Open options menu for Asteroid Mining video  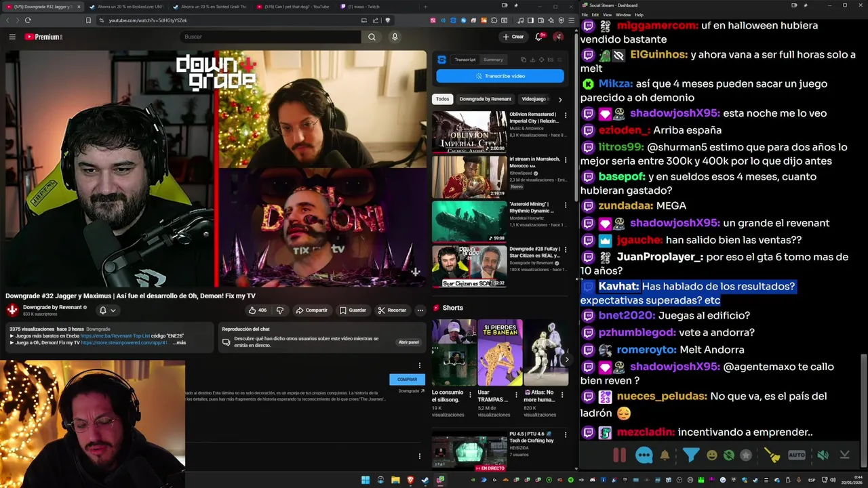tap(566, 205)
